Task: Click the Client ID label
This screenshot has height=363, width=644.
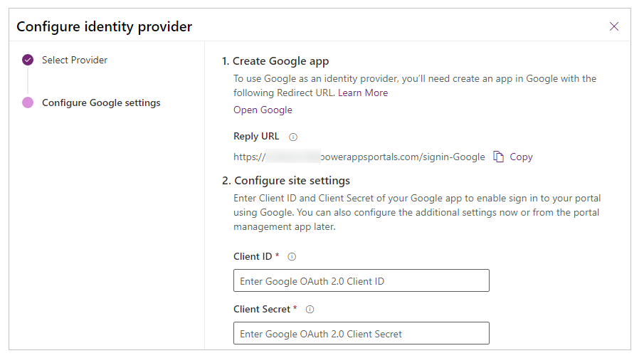Action: click(x=253, y=257)
